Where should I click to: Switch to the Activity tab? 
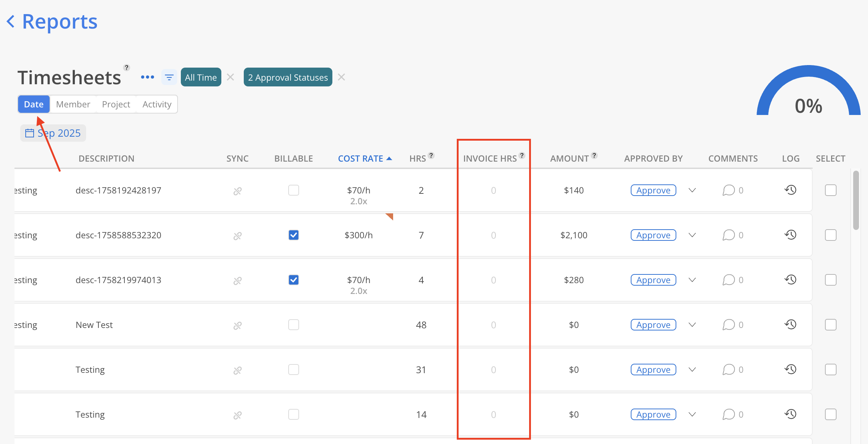pos(157,104)
